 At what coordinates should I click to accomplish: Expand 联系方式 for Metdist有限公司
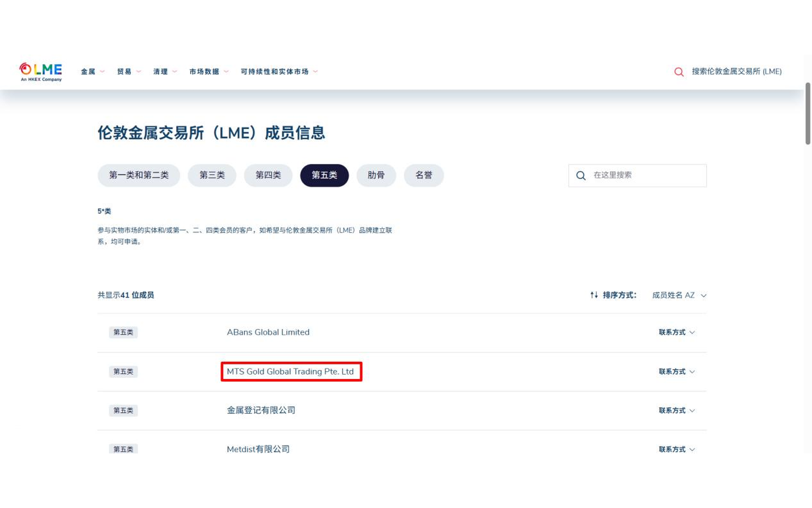(676, 449)
